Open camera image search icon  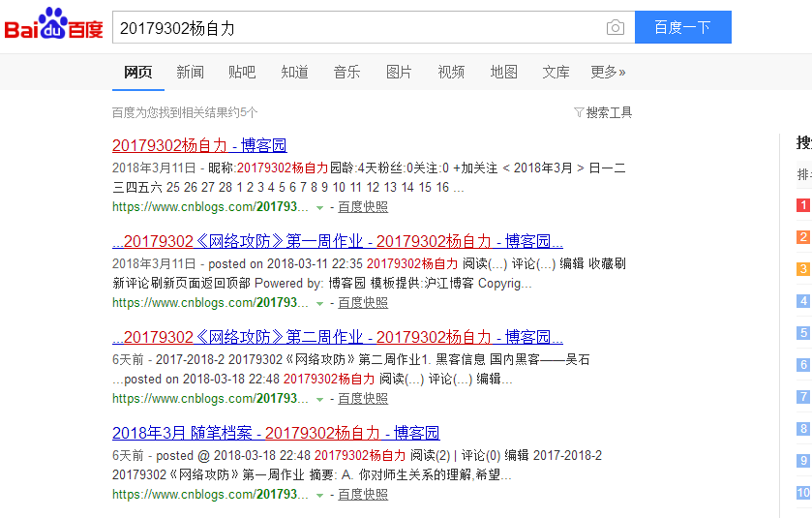tap(616, 27)
